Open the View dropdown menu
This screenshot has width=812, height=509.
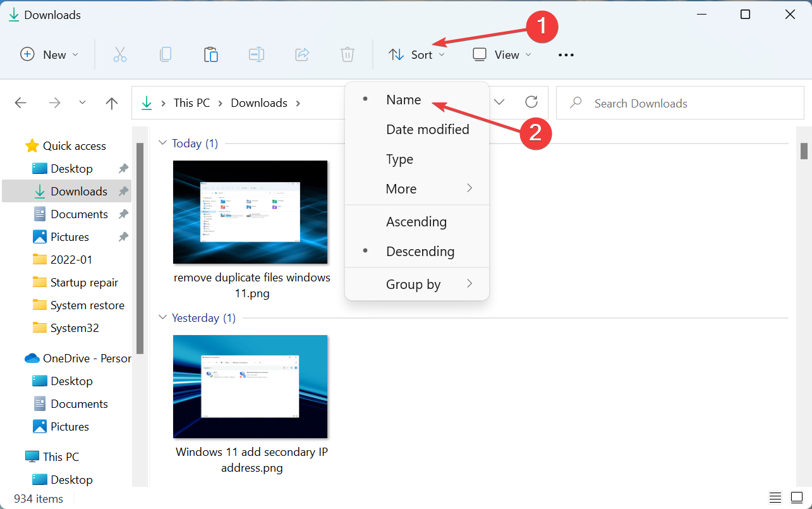click(x=502, y=55)
